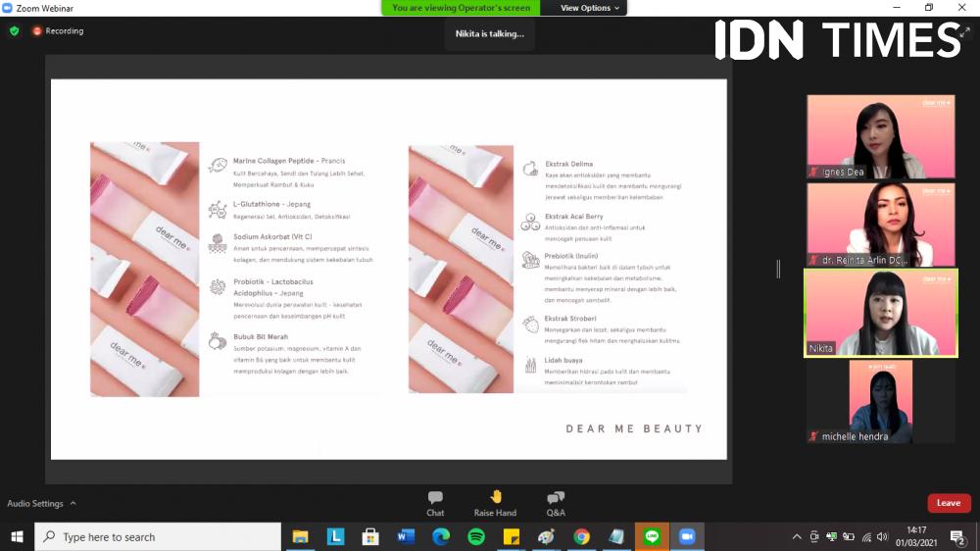Open the notepad-style app in taskbar
The height and width of the screenshot is (551, 980).
pyautogui.click(x=616, y=536)
